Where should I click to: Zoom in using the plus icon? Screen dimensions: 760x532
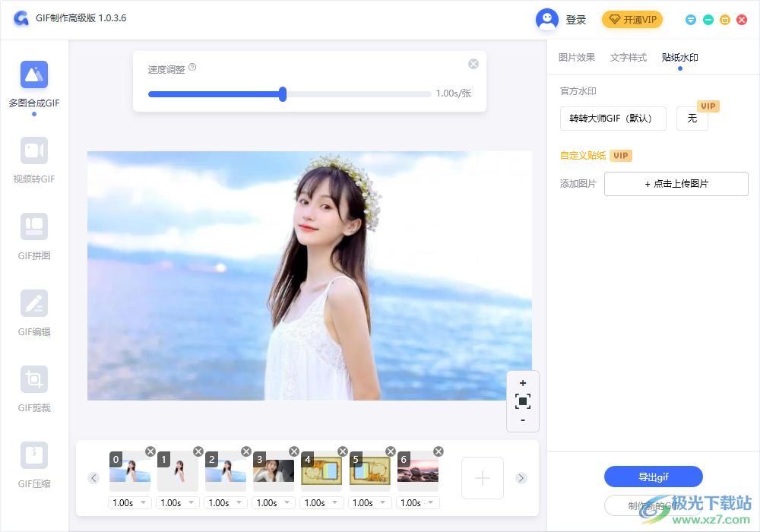[x=522, y=383]
